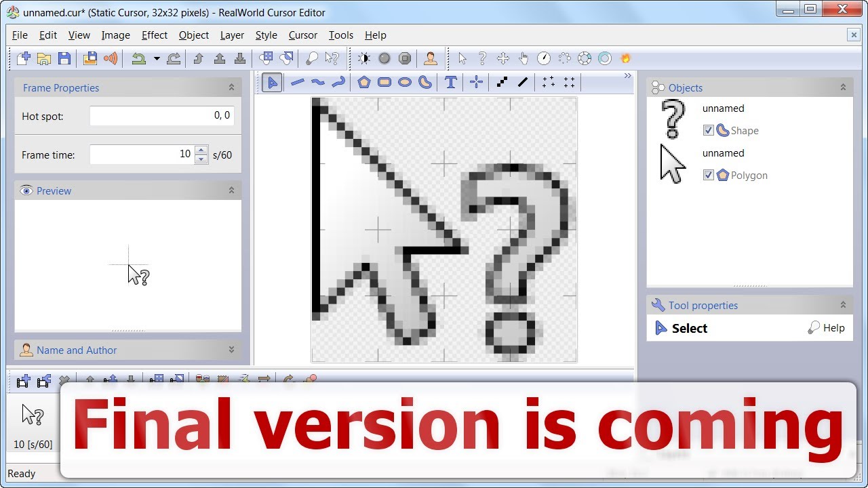Select the Rounded Rectangle tool
Image resolution: width=868 pixels, height=488 pixels.
(384, 83)
